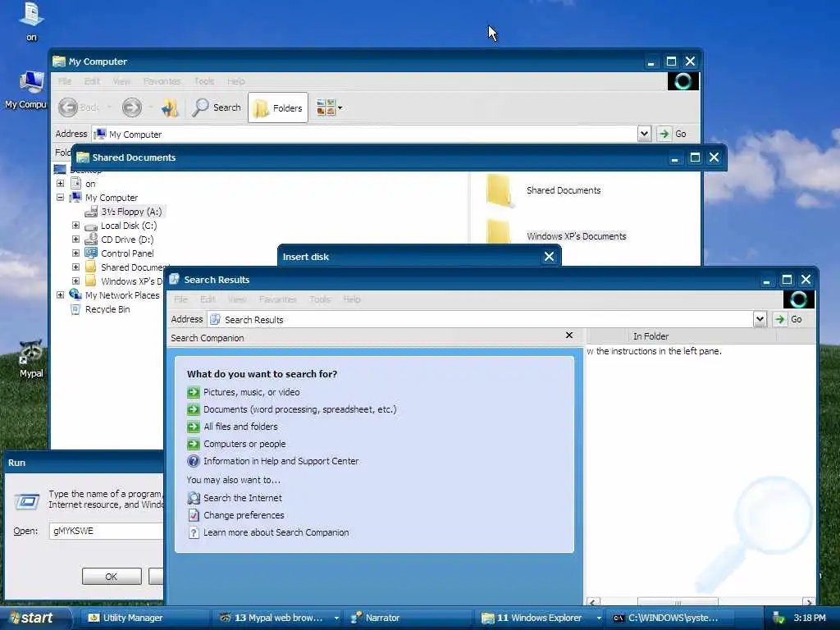This screenshot has height=630, width=840.
Task: Open the My Computer address bar dropdown
Action: [644, 134]
